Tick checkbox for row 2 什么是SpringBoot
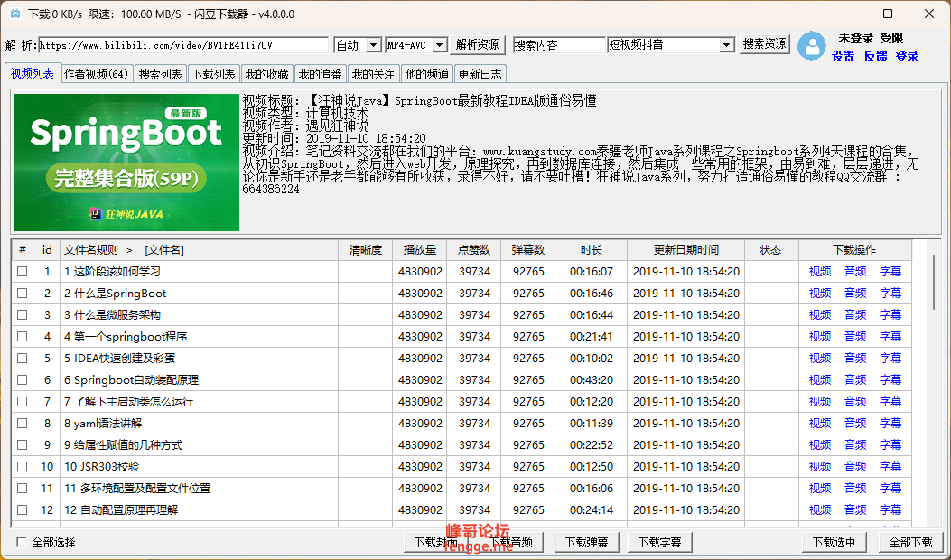Image resolution: width=951 pixels, height=560 pixels. (23, 293)
